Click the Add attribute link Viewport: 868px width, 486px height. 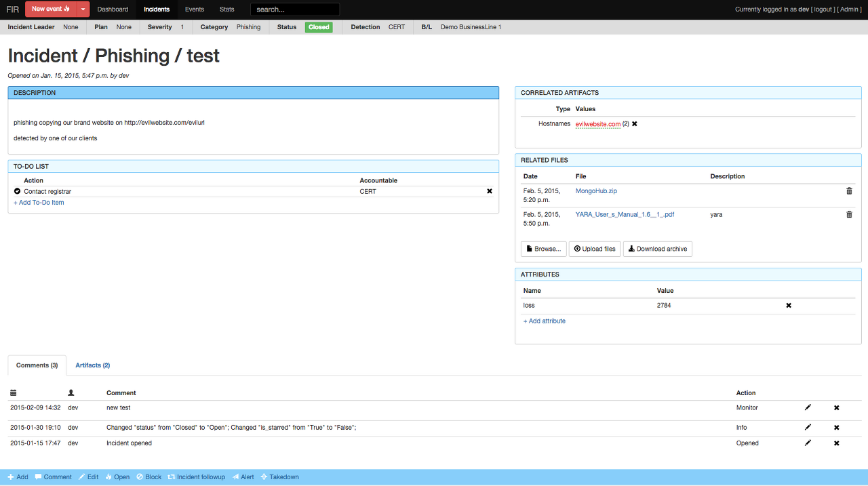pyautogui.click(x=545, y=321)
